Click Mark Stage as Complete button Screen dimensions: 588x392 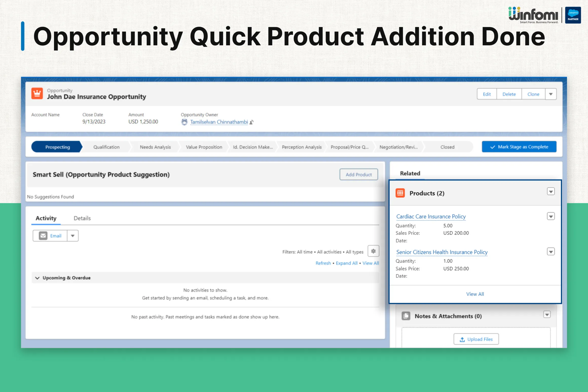(x=519, y=147)
